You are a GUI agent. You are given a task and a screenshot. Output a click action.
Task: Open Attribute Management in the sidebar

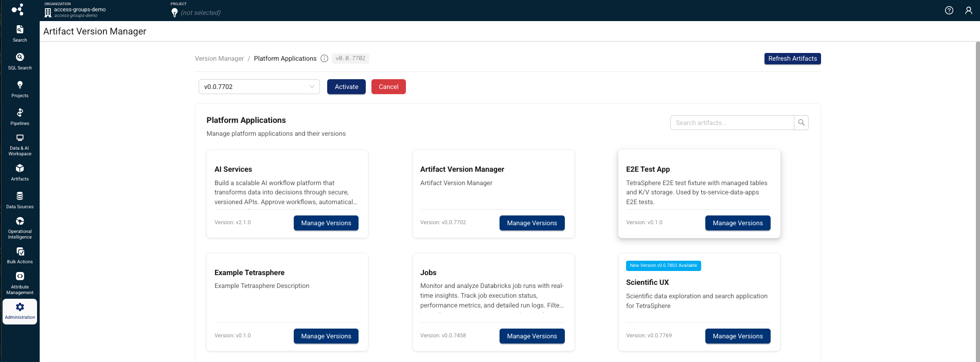tap(20, 283)
